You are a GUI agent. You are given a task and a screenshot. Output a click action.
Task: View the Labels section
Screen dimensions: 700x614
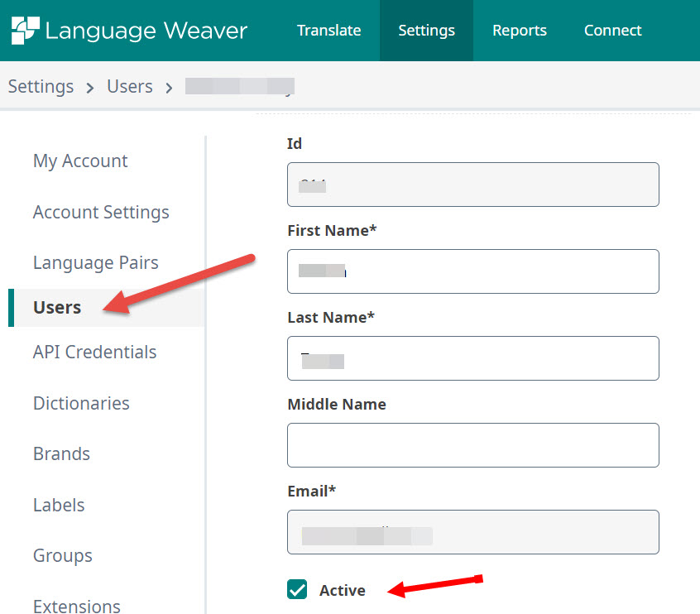coord(59,505)
